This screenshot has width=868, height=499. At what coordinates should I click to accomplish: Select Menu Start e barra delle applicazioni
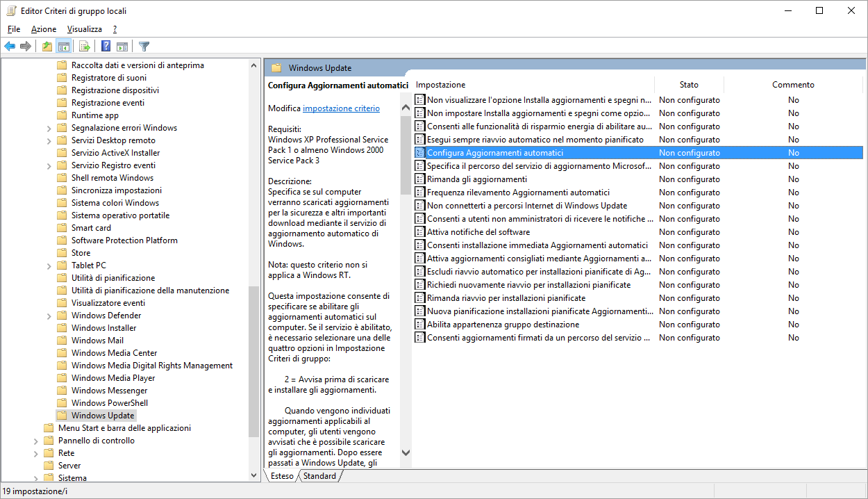click(124, 428)
